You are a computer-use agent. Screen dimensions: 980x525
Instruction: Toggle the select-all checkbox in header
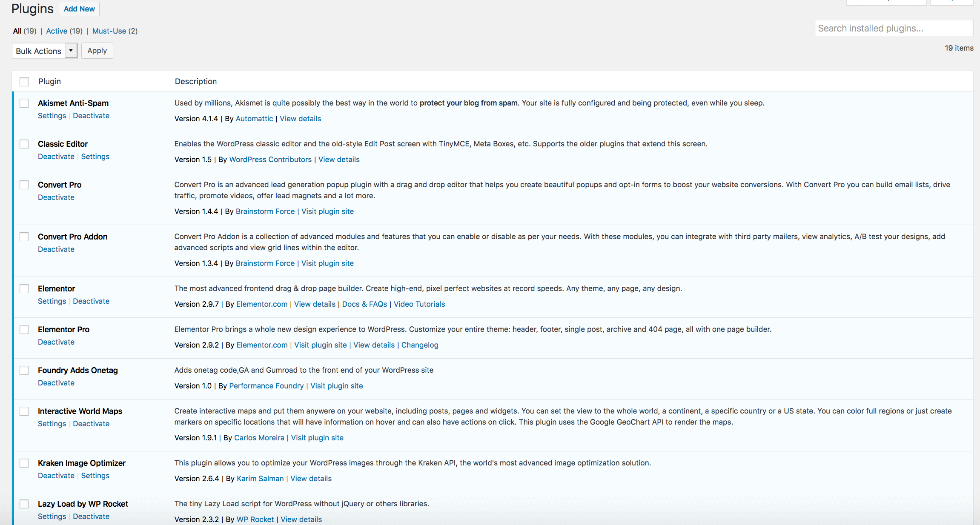[x=24, y=82]
